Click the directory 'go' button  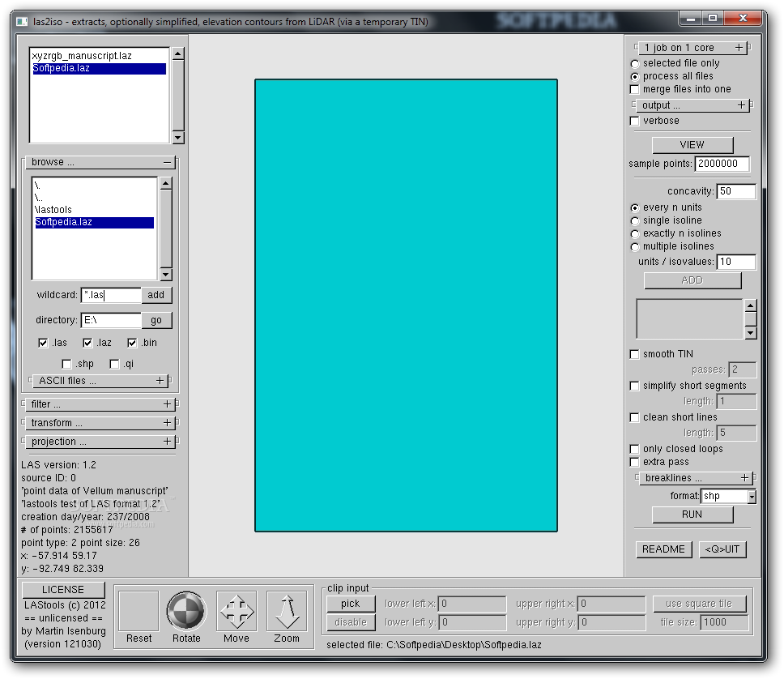pos(156,320)
